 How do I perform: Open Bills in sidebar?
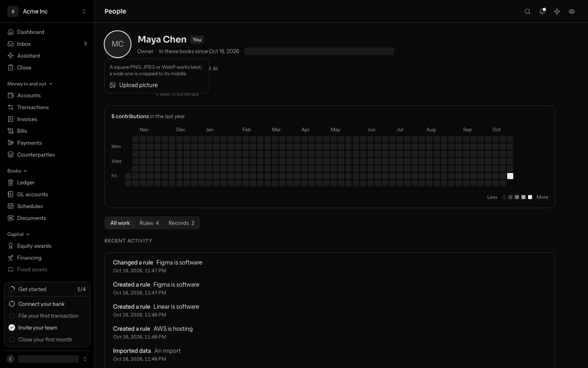[47, 131]
